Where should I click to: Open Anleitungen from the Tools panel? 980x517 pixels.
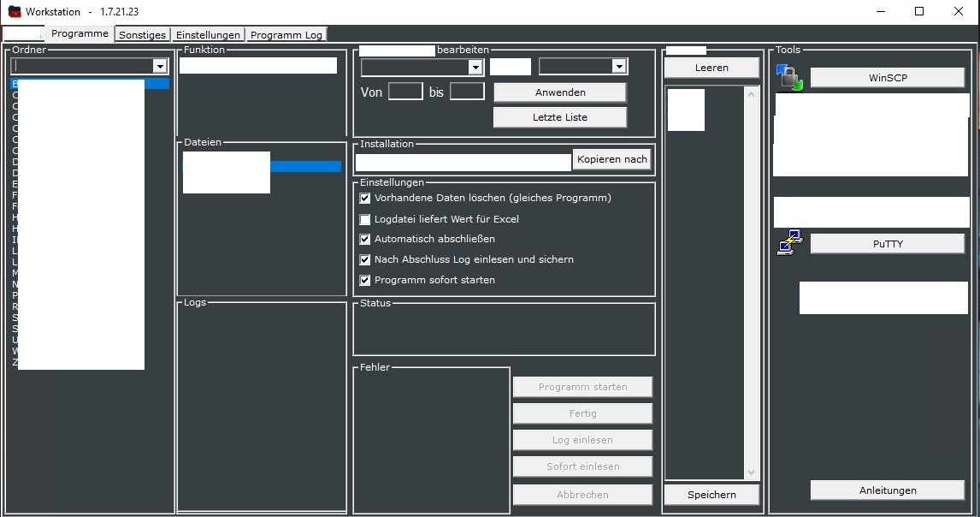point(887,490)
